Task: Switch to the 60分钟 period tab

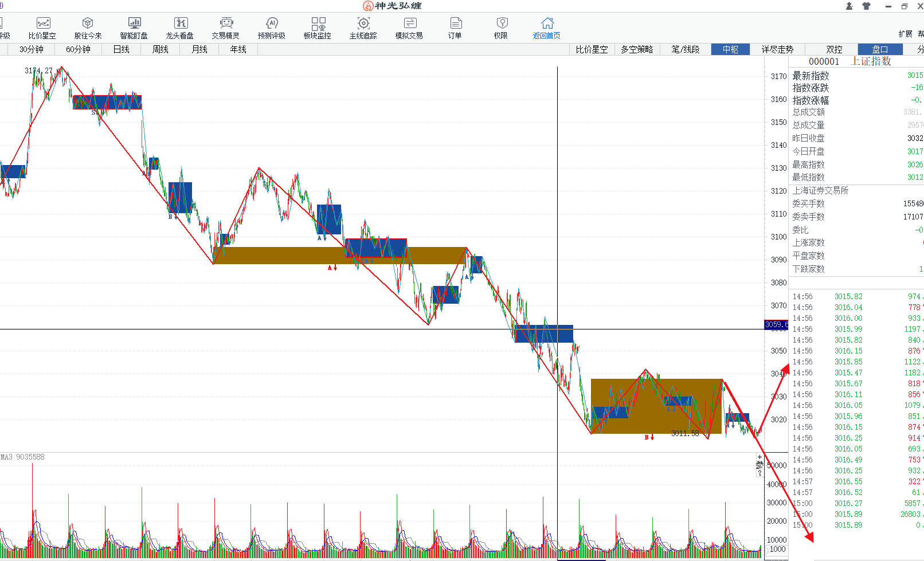Action: [x=78, y=49]
